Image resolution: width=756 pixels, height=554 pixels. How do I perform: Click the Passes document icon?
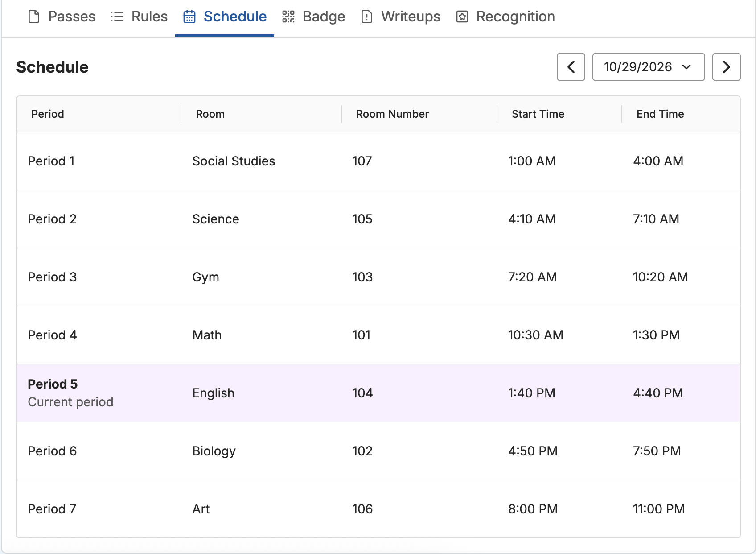34,17
